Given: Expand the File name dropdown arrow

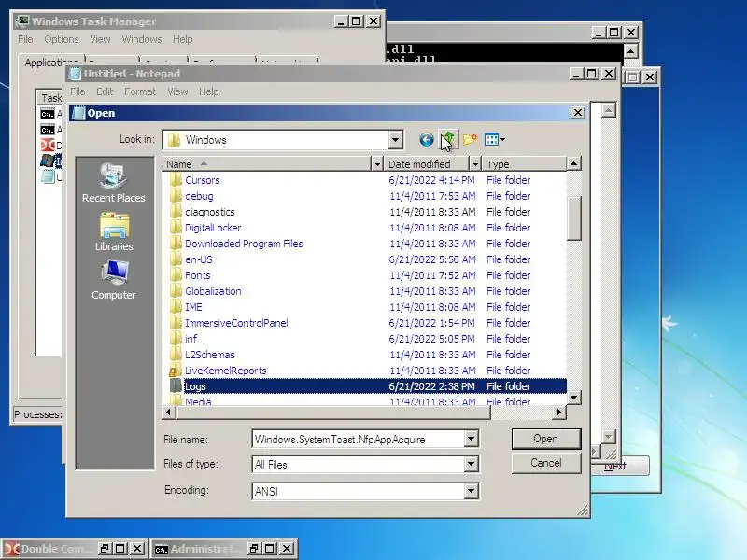Looking at the screenshot, I should pos(472,439).
